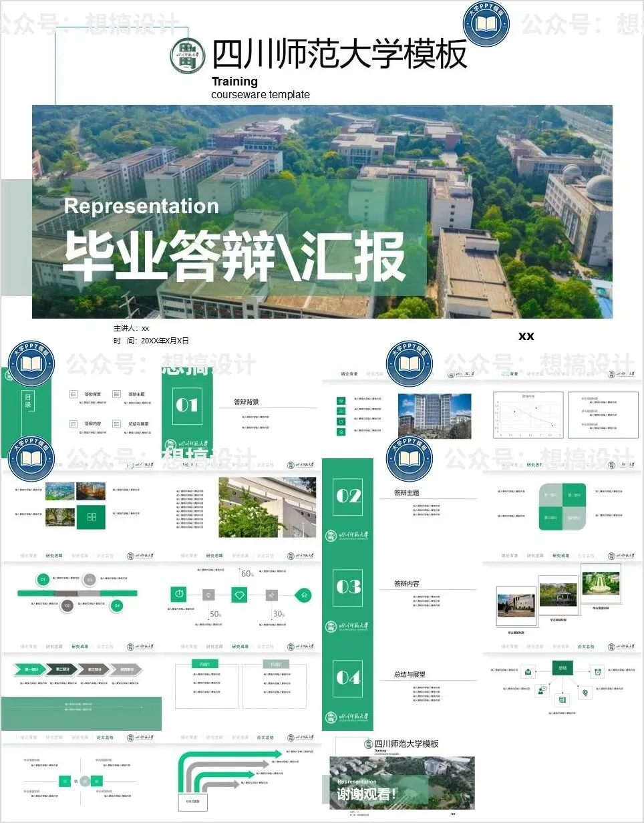The width and height of the screenshot is (644, 823).
Task: Click the tall building photo thumbnail
Action: coord(434,416)
